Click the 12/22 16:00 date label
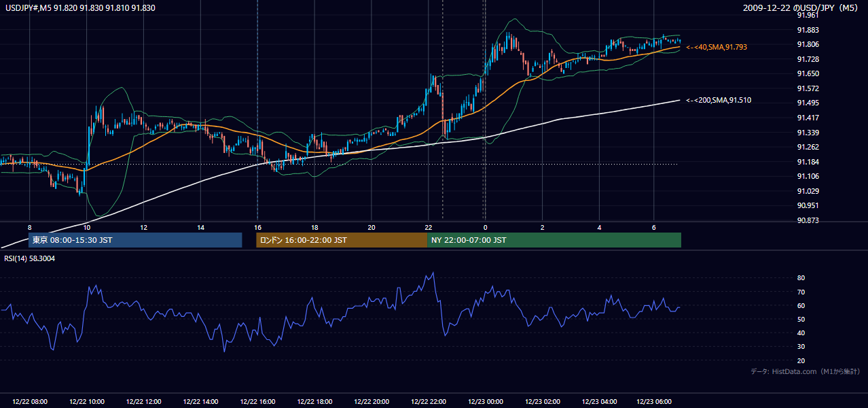Image resolution: width=868 pixels, height=408 pixels. 257,402
